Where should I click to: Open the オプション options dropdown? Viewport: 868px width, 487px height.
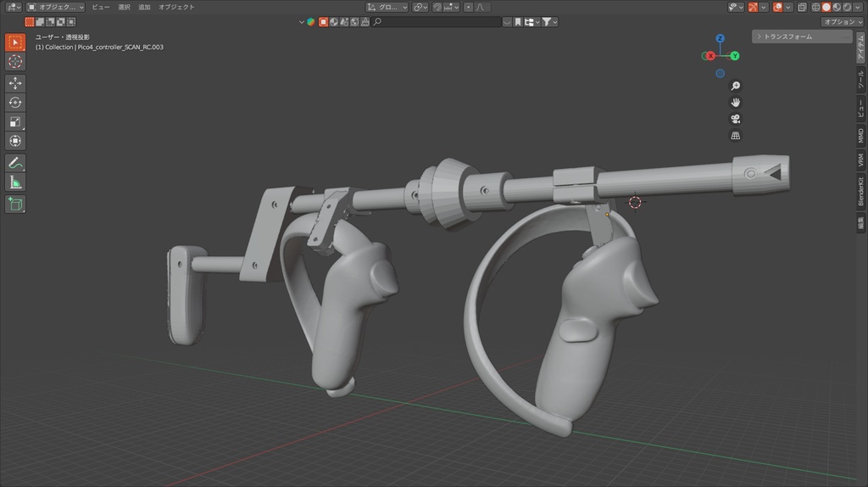tap(842, 21)
